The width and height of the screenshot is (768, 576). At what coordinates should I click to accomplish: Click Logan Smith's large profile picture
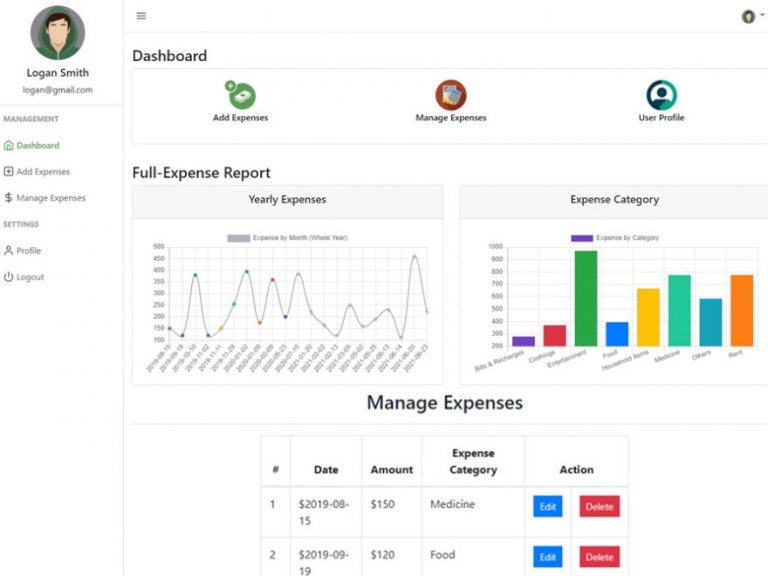pos(57,33)
